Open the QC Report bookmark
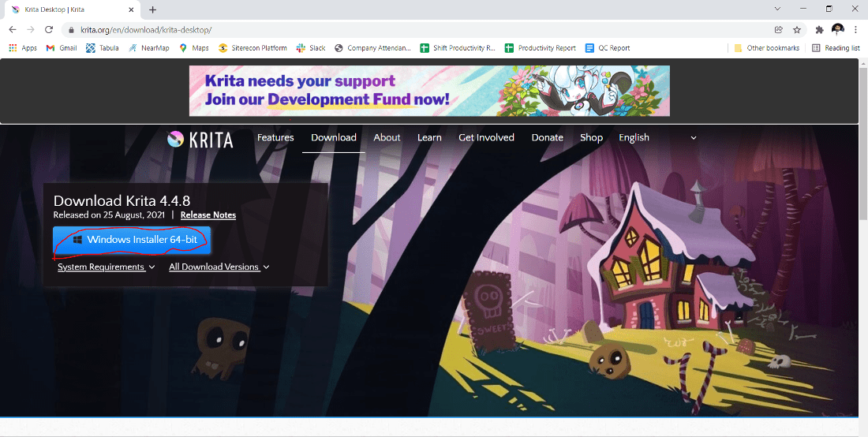The image size is (868, 437). tap(608, 48)
